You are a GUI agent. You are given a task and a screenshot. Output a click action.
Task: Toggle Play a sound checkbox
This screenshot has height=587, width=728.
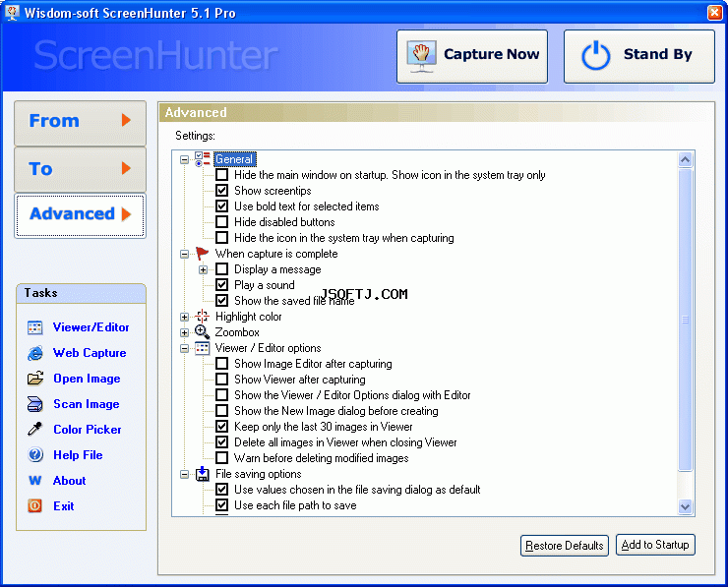pyautogui.click(x=222, y=285)
